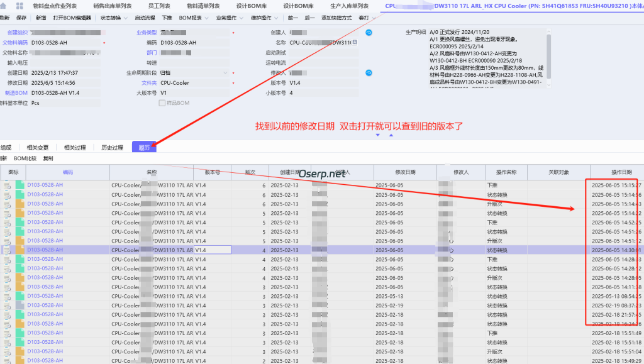Open the 生命周期(旧) dropdown
Image resolution: width=644 pixels, height=364 pixels.
pyautogui.click(x=225, y=74)
